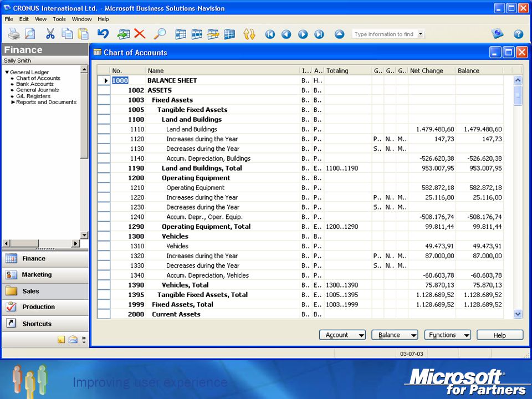Image resolution: width=532 pixels, height=399 pixels.
Task: Open the Functions dropdown button
Action: (448, 335)
